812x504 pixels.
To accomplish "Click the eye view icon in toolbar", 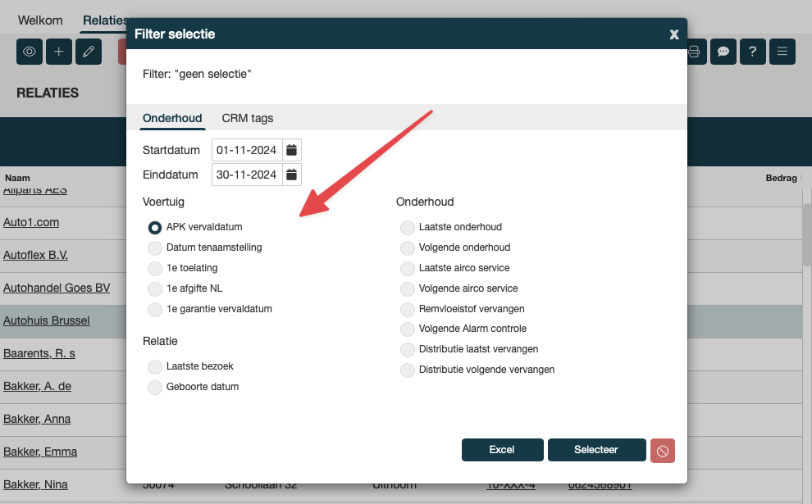I will (x=30, y=52).
